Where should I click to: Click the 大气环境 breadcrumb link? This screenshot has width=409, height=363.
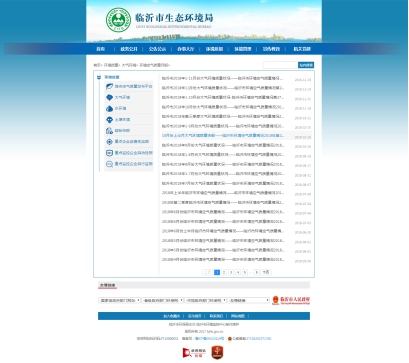(129, 65)
